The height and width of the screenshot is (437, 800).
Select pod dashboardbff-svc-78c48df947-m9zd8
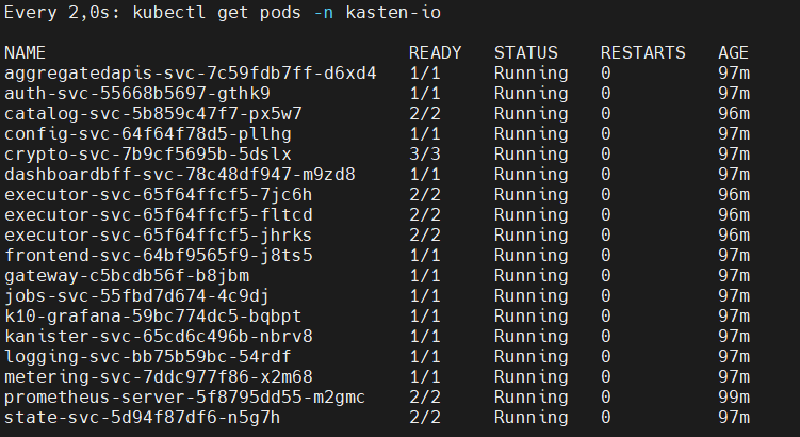point(180,174)
